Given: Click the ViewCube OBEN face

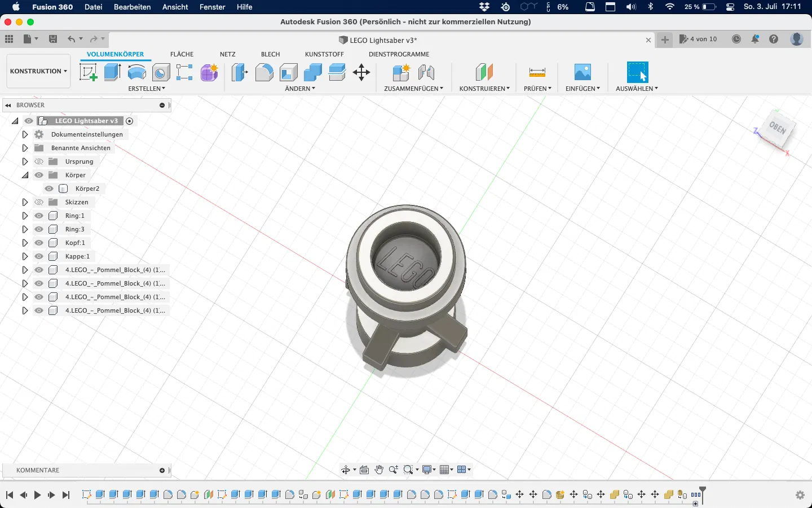Looking at the screenshot, I should tap(778, 129).
